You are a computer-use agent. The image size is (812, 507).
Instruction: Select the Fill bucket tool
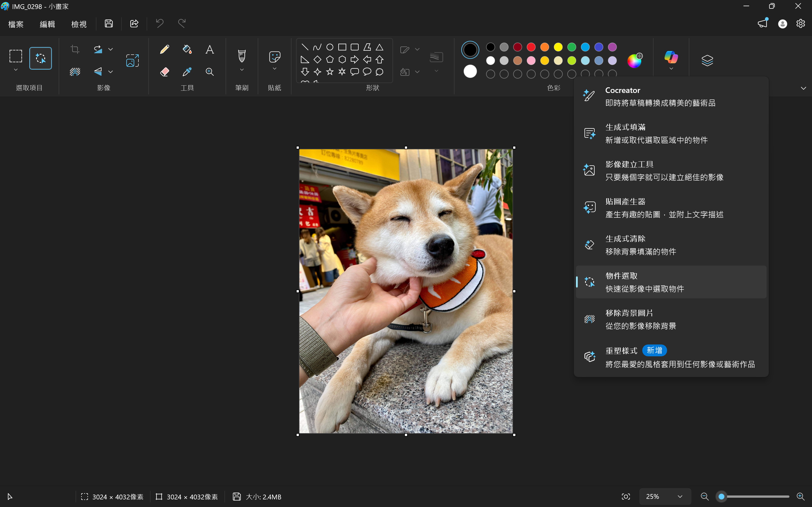(x=187, y=50)
